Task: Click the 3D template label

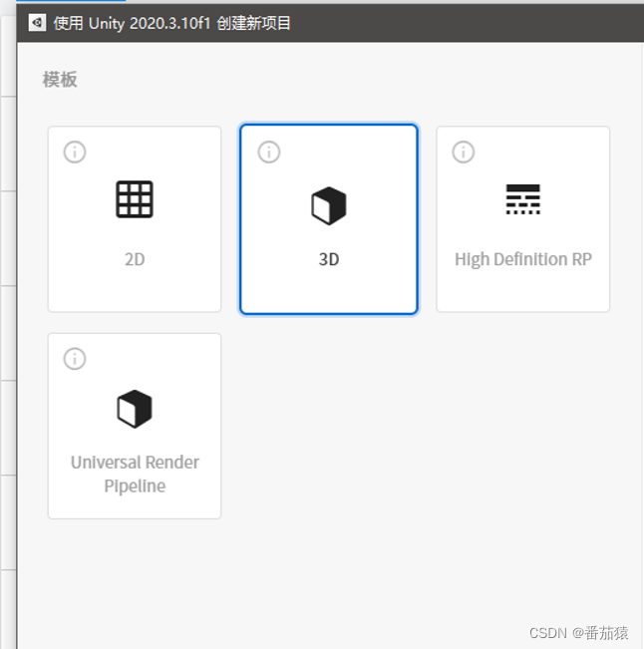Action: point(329,259)
